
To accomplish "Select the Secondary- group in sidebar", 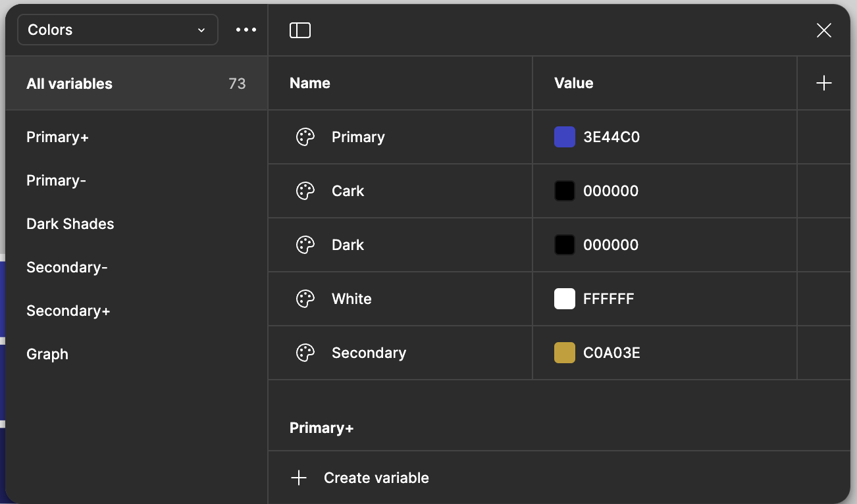I will [x=67, y=267].
